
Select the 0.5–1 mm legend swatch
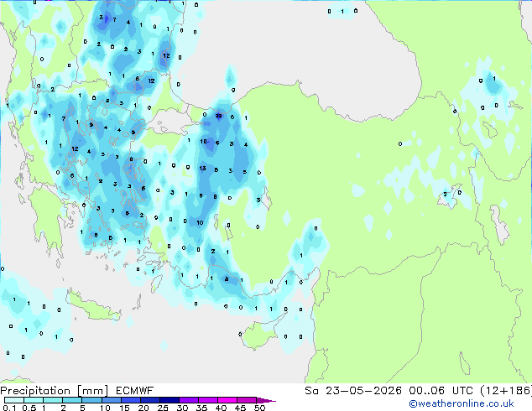tap(34, 400)
